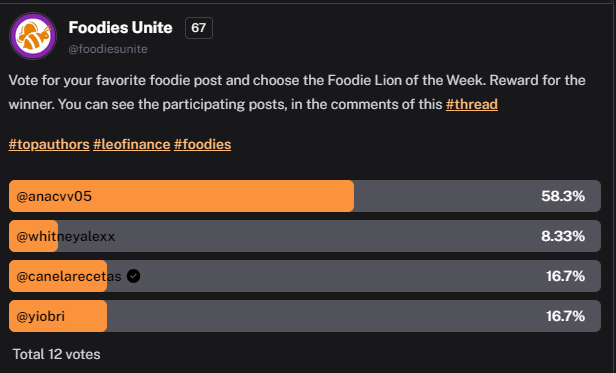
Task: Select the @canelarecetas poll option
Action: click(x=305, y=276)
